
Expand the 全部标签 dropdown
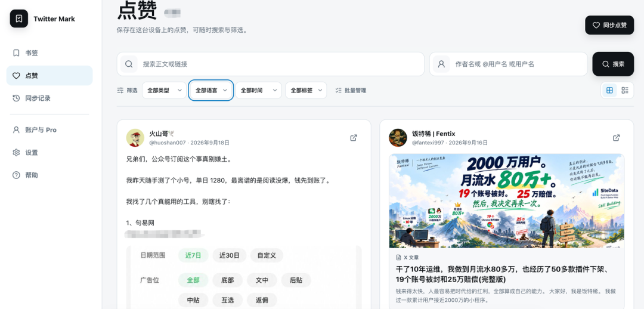(306, 91)
